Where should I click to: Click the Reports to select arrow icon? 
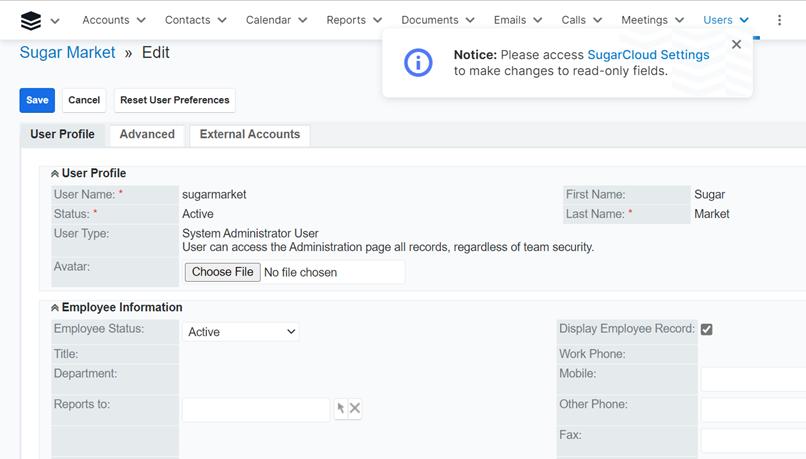tap(341, 408)
